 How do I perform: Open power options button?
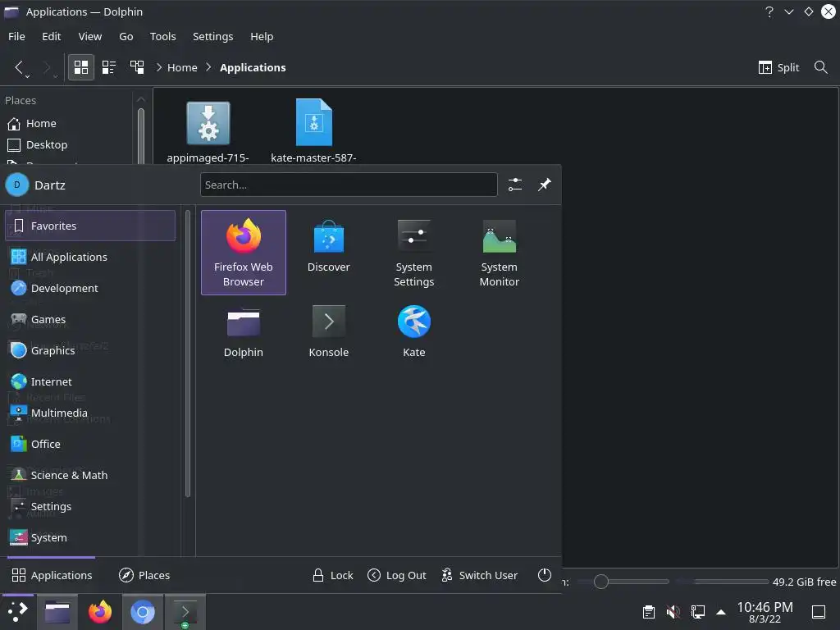click(x=545, y=575)
